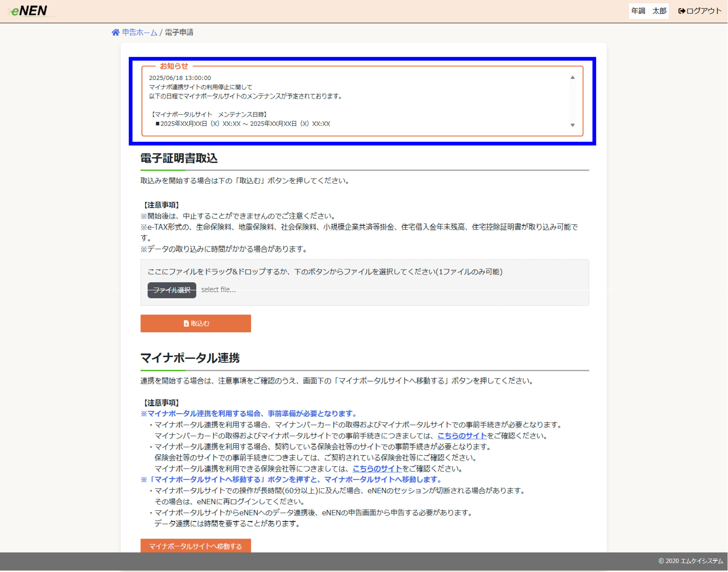The height and width of the screenshot is (572, 728).
Task: Open first こちらのサイト link about マイナンバーカード
Action: click(x=462, y=436)
